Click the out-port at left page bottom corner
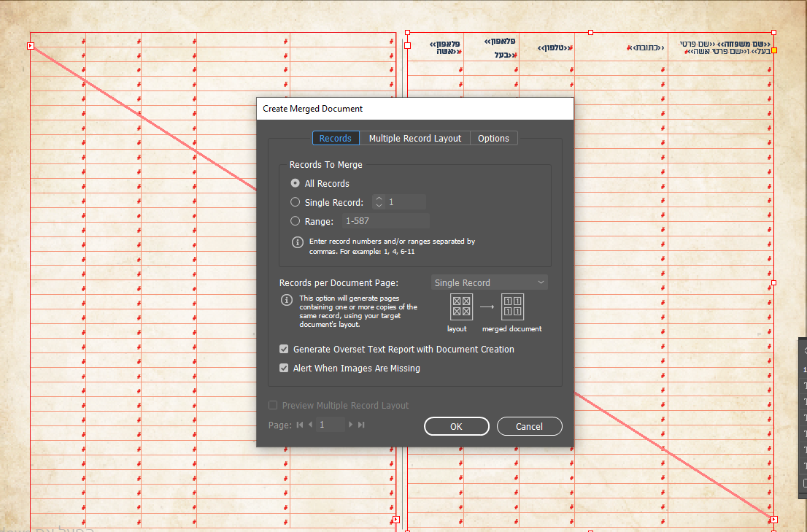The image size is (807, 532). 395,520
